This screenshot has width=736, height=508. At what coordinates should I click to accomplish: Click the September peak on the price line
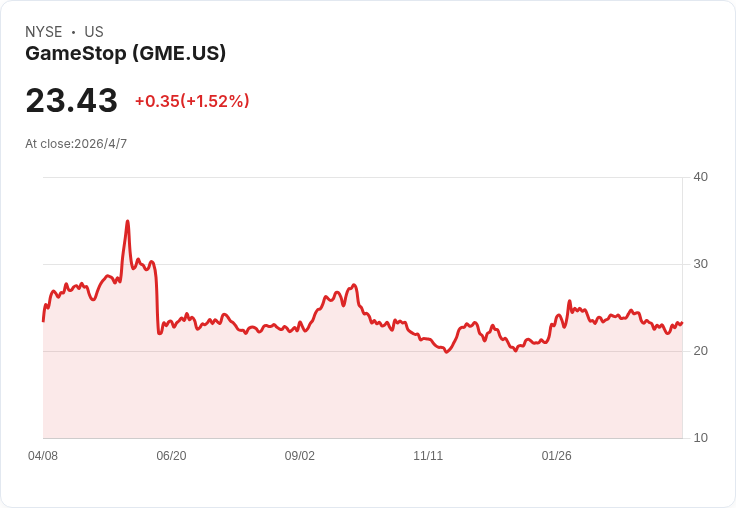pos(354,285)
